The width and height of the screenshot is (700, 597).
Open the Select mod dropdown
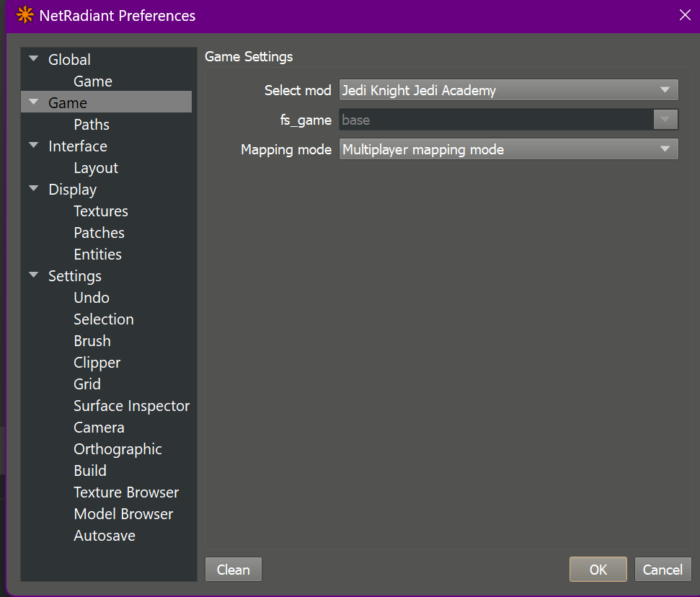pos(508,90)
